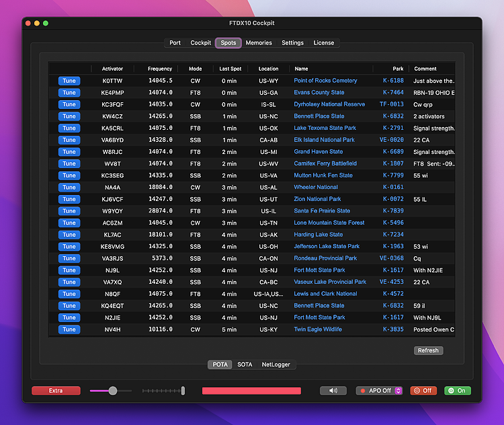Tune to activator K0TTW
The width and height of the screenshot is (504, 425).
tap(69, 81)
